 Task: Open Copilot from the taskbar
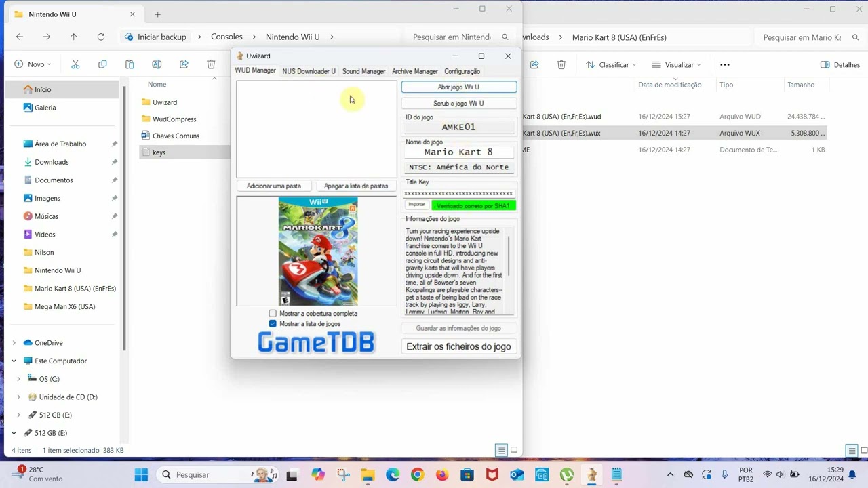[x=318, y=474]
